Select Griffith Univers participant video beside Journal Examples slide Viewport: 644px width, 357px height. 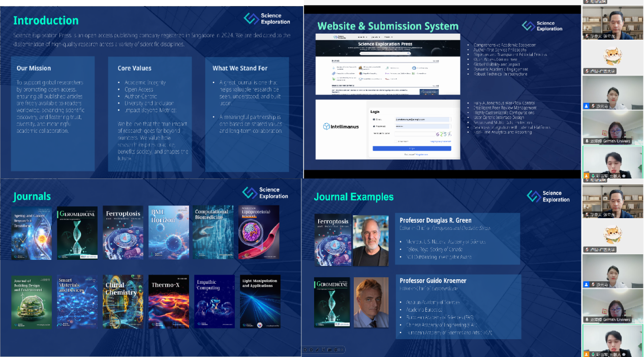612,306
